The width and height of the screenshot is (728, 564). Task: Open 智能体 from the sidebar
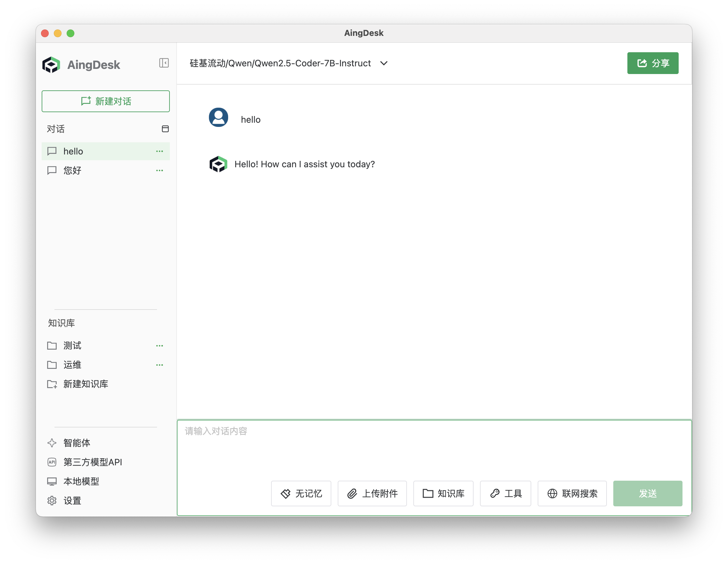click(76, 443)
